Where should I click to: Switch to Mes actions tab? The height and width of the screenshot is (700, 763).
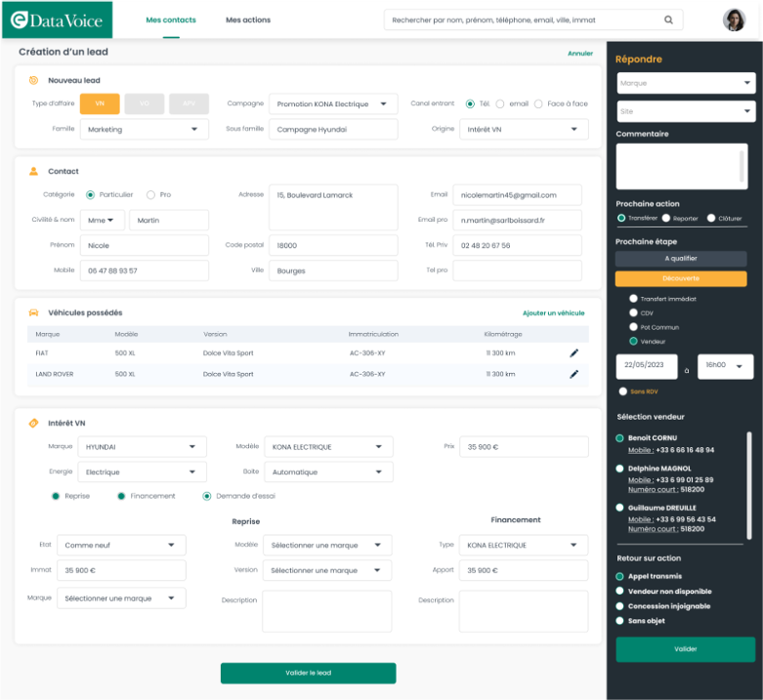point(248,20)
